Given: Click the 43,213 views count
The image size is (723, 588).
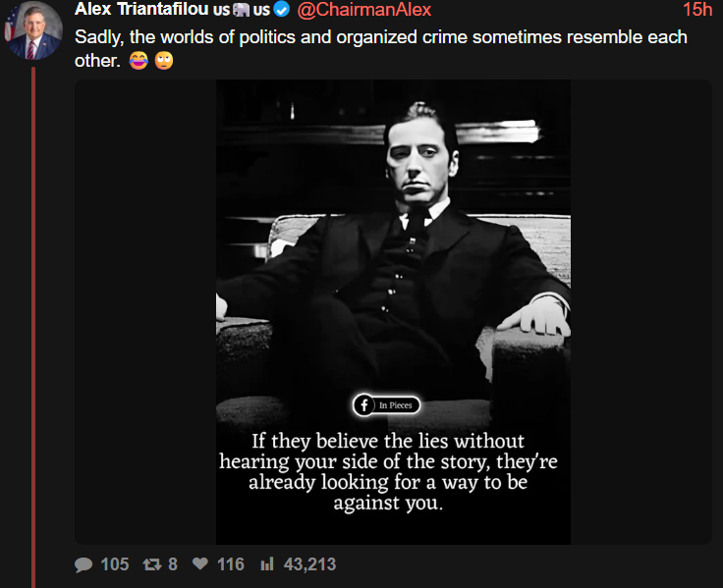Looking at the screenshot, I should pos(309,564).
